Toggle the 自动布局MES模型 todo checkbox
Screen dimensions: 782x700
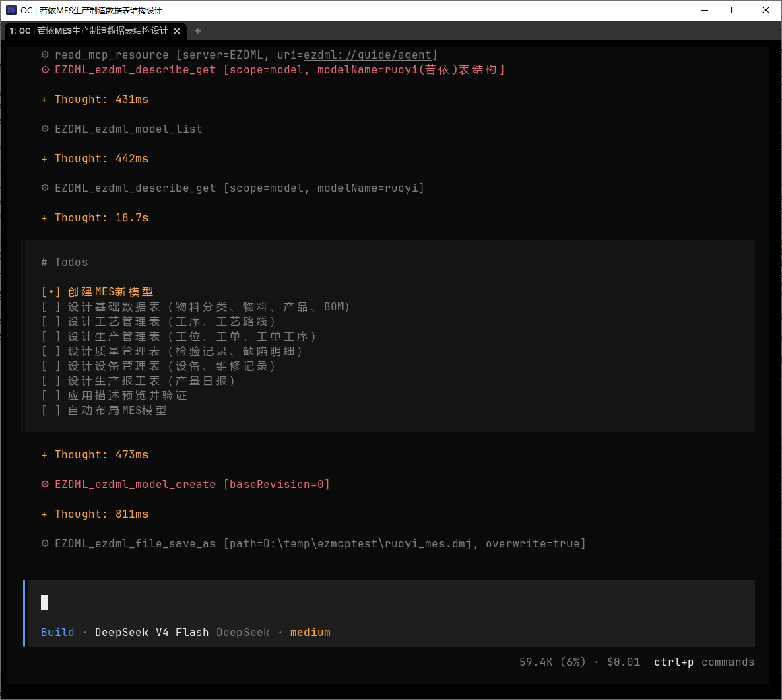pyautogui.click(x=51, y=411)
